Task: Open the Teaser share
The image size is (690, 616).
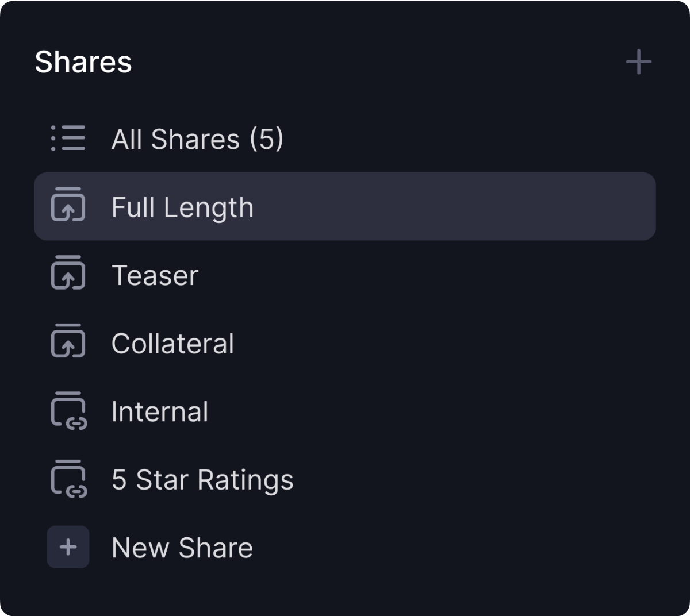Action: click(155, 275)
